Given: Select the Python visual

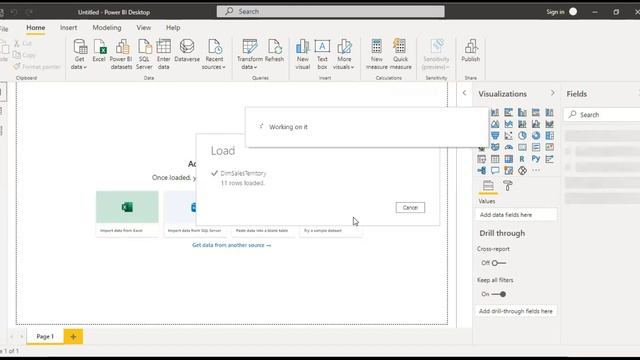Looking at the screenshot, I should 536,159.
